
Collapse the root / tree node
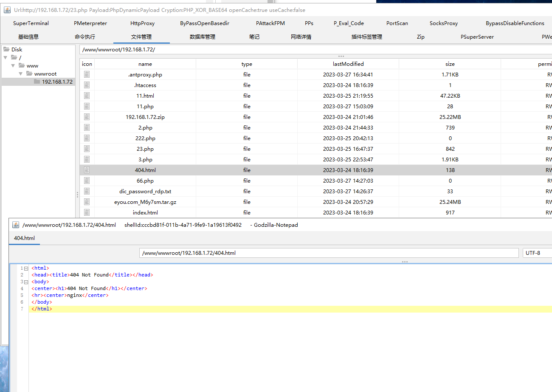[x=5, y=57]
